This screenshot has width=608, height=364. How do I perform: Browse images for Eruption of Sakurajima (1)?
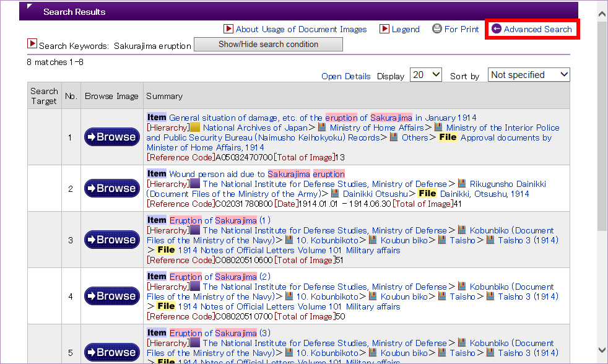pos(112,240)
